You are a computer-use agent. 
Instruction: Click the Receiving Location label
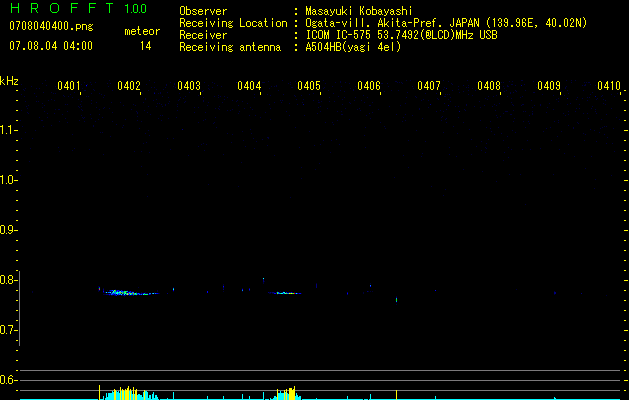click(x=233, y=23)
